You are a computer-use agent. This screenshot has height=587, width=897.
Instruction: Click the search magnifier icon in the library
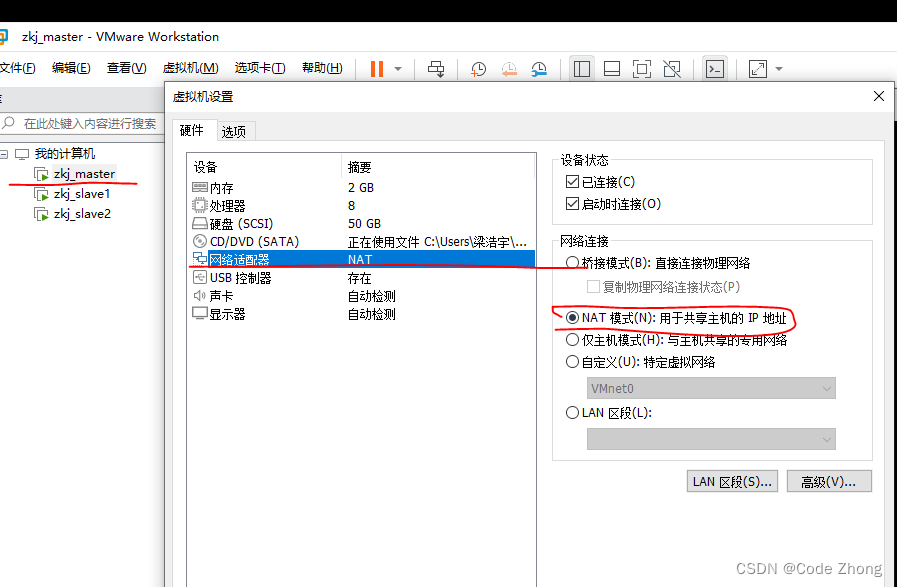tap(9, 123)
